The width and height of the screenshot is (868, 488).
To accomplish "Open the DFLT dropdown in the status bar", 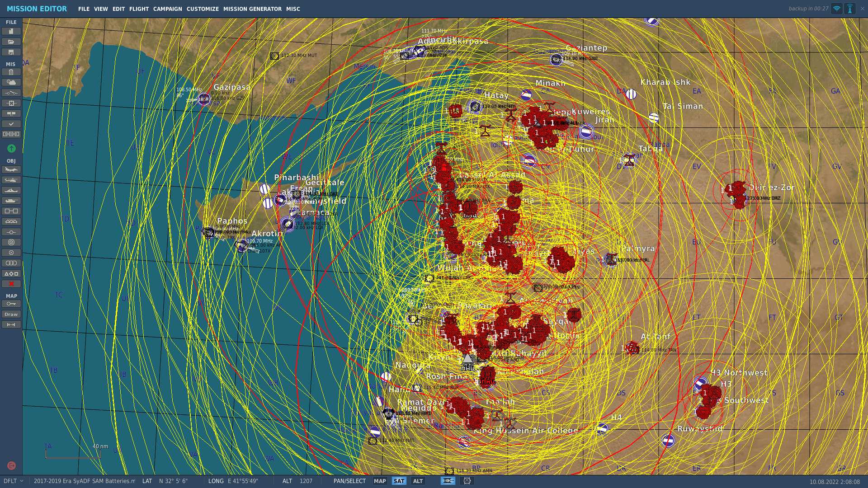I will [x=13, y=481].
